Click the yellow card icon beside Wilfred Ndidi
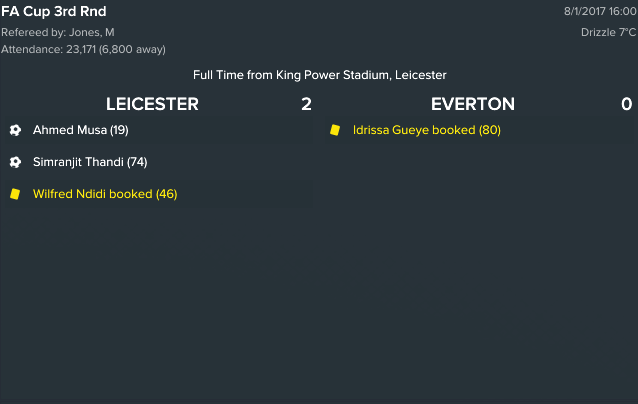This screenshot has width=638, height=404. (15, 194)
